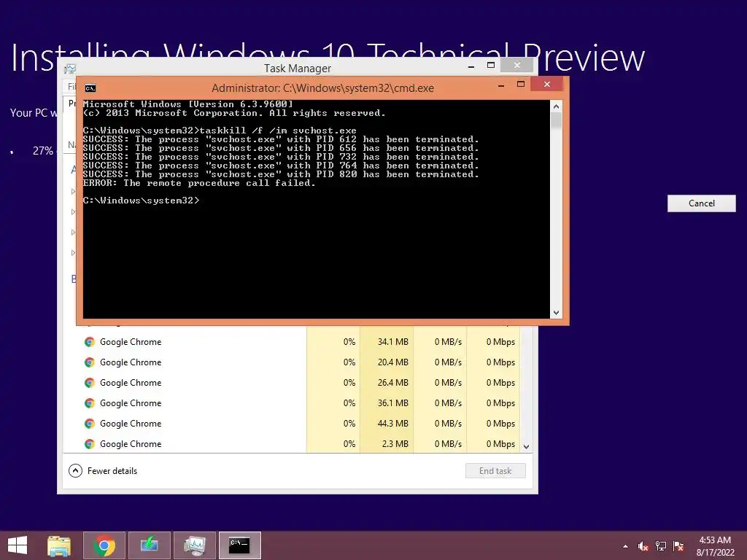Click the 27% installation progress text
This screenshot has width=747, height=560.
(43, 151)
